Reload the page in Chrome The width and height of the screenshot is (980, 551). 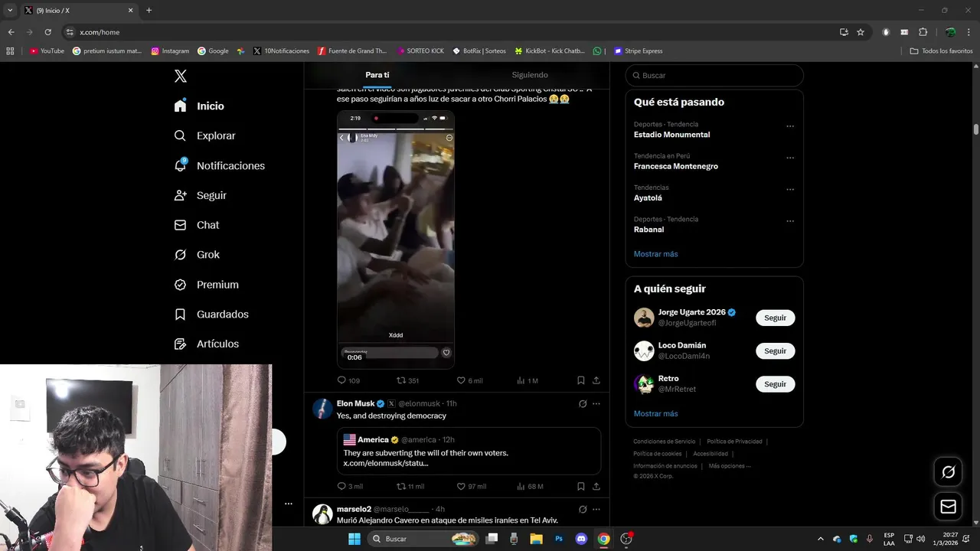tap(47, 32)
